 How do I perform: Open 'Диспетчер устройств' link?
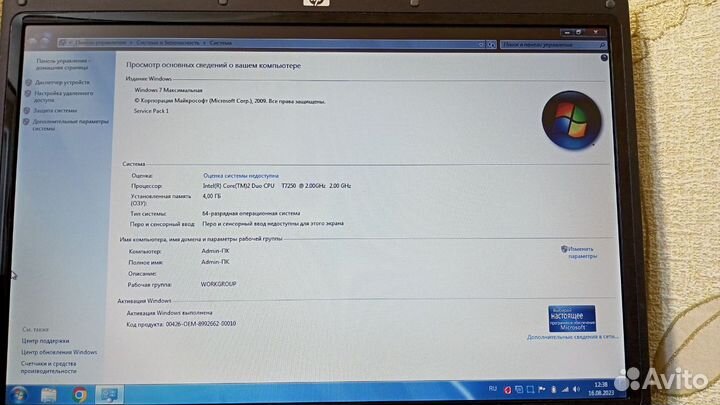pyautogui.click(x=62, y=82)
